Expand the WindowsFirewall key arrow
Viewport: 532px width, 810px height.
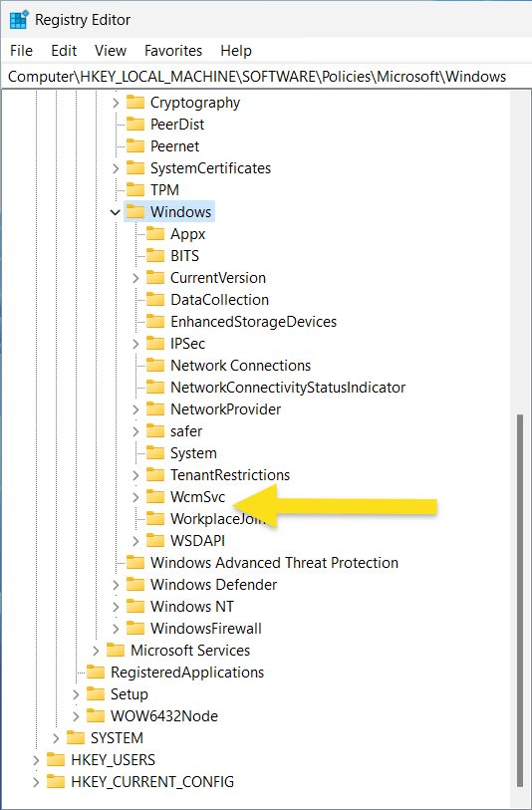116,628
